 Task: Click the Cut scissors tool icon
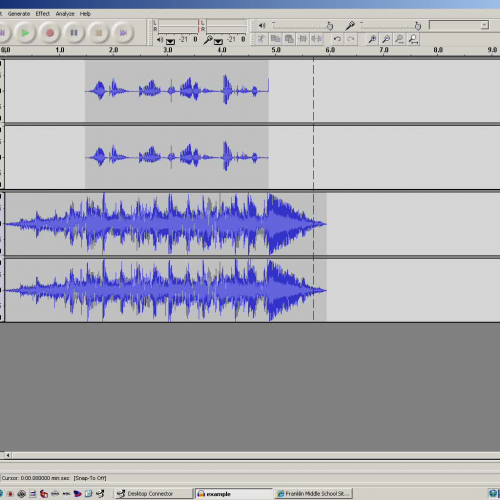pos(261,39)
